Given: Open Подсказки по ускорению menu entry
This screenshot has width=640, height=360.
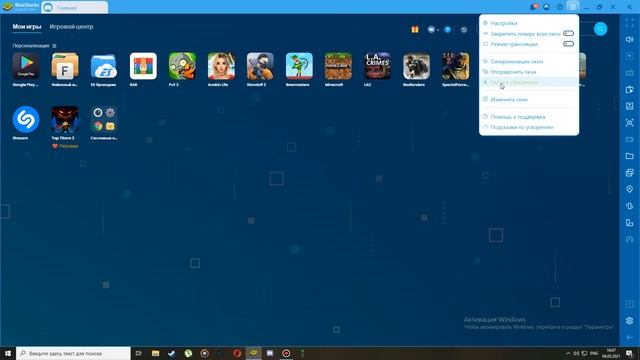Looking at the screenshot, I should pyautogui.click(x=529, y=127).
